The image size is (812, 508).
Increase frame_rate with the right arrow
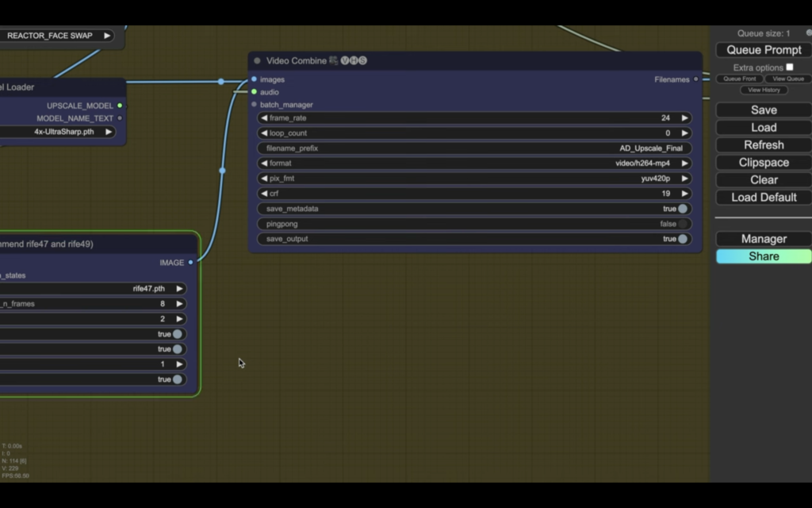pyautogui.click(x=684, y=118)
